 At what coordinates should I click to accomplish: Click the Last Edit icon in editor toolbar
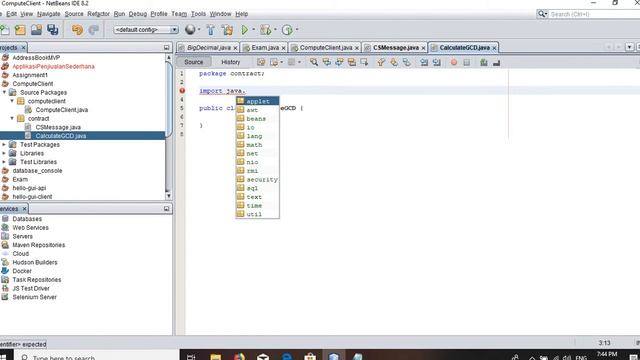[261, 62]
